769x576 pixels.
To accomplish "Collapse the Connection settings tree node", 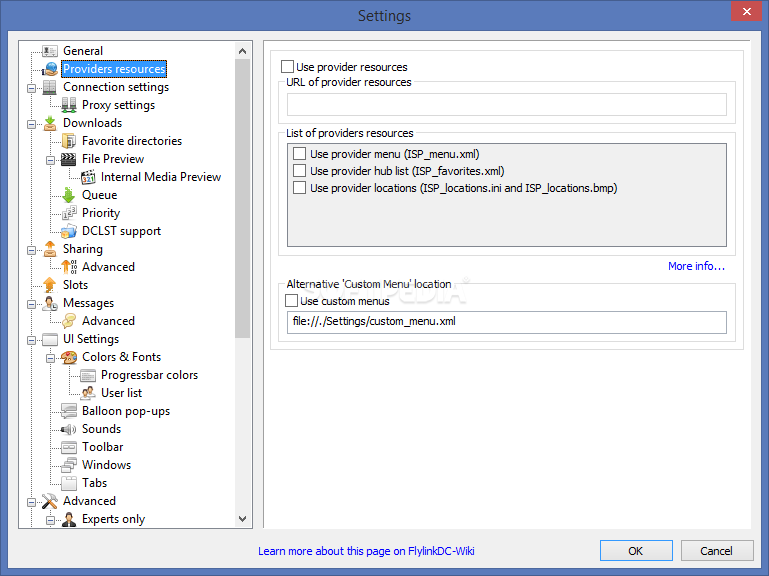I will pos(31,88).
